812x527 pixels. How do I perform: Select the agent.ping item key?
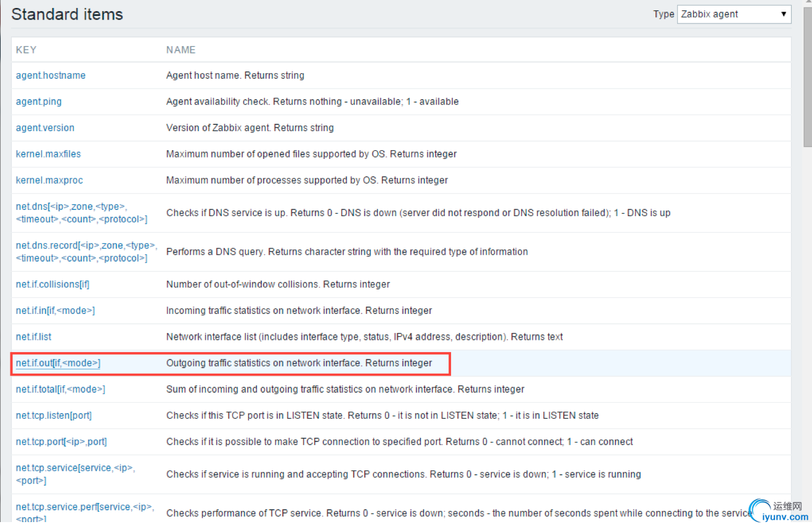pyautogui.click(x=39, y=102)
